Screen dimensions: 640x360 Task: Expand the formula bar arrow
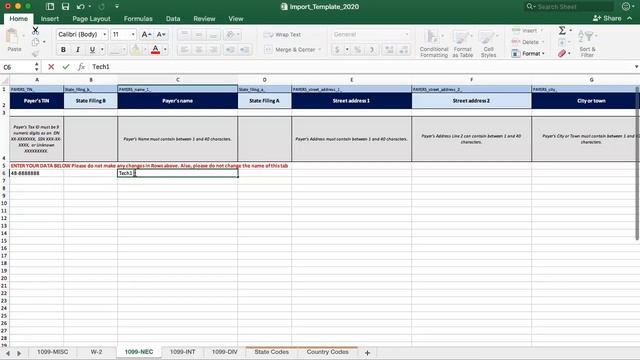coord(636,67)
